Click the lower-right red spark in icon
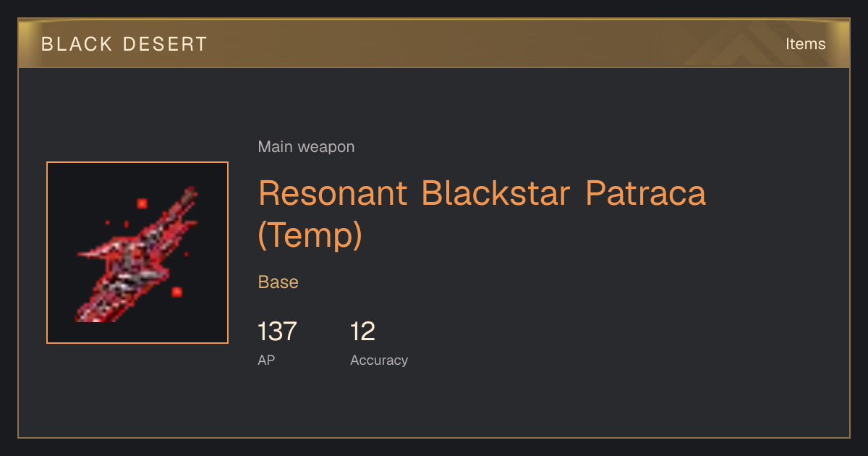Screen dimensions: 868x456 pos(176,292)
